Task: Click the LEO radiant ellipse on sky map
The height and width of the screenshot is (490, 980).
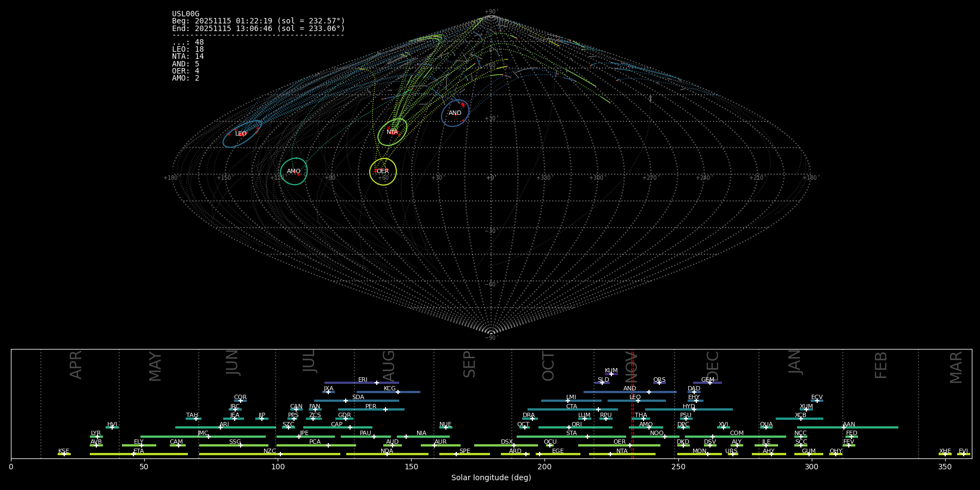Action: [242, 134]
